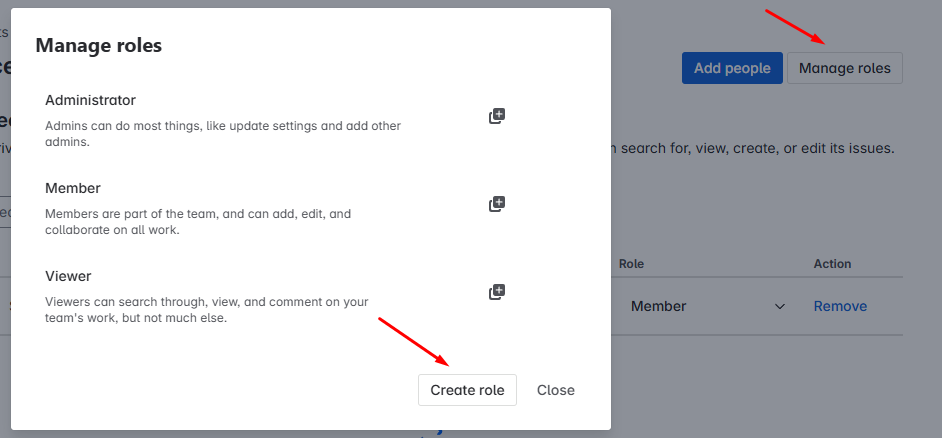Select the Viewer role title in the dialog
Image resolution: width=942 pixels, height=438 pixels.
pos(68,276)
